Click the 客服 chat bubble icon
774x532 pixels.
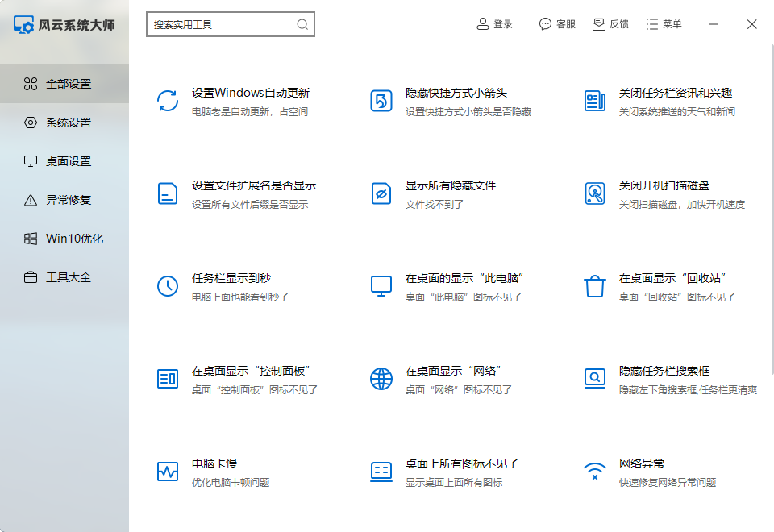pyautogui.click(x=545, y=24)
